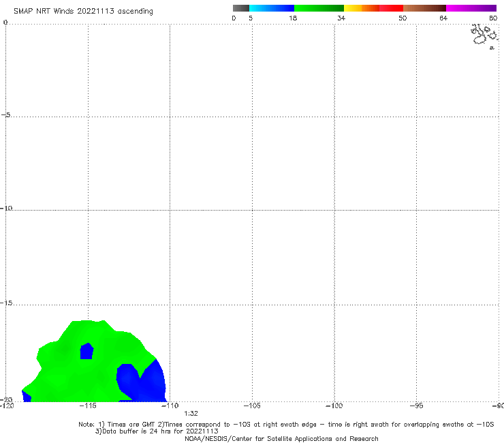Pick the red segment of the color scale
Screen dimensions: 504x443
pos(391,8)
